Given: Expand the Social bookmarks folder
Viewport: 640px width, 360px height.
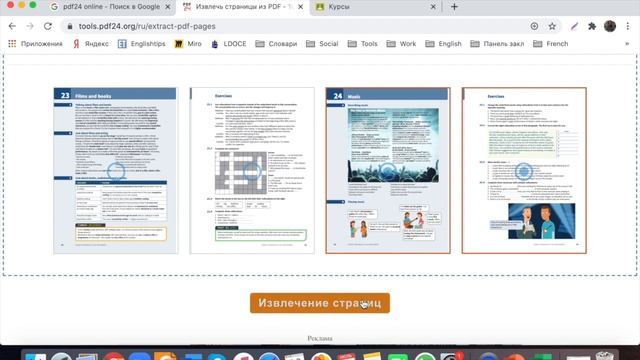Looking at the screenshot, I should [x=322, y=44].
